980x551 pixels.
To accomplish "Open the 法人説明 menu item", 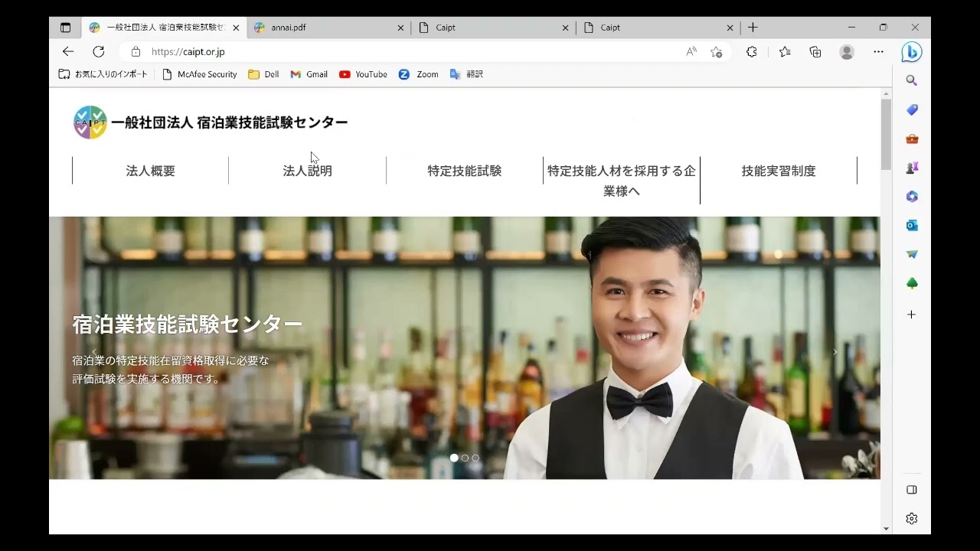I will (308, 171).
